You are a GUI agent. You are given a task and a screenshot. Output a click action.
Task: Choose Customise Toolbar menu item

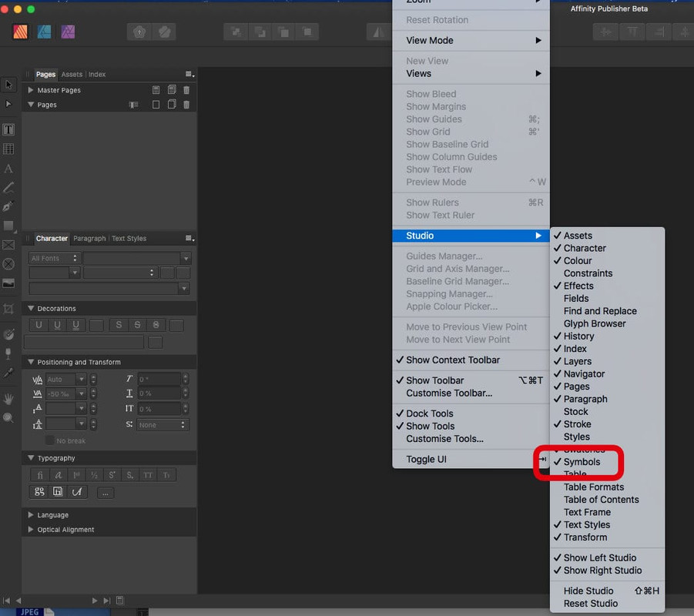coord(471,393)
